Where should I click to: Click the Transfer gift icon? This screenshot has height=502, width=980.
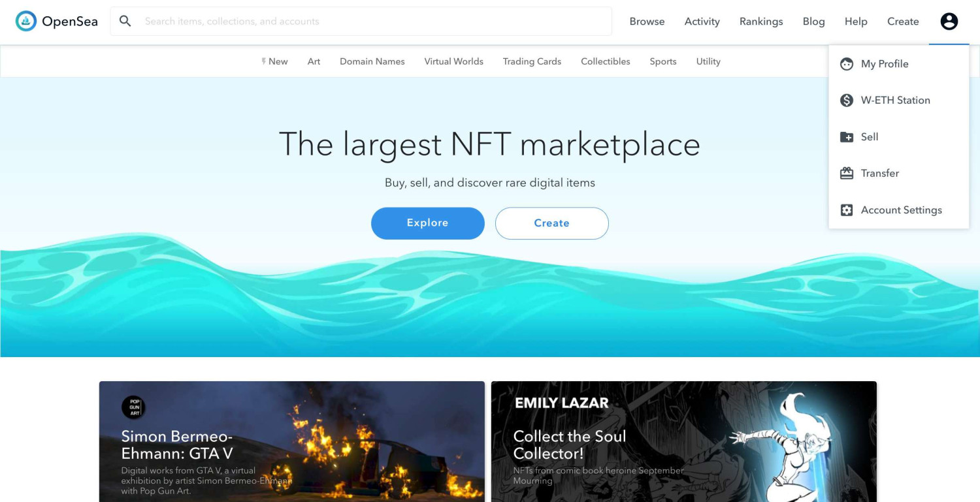point(847,174)
